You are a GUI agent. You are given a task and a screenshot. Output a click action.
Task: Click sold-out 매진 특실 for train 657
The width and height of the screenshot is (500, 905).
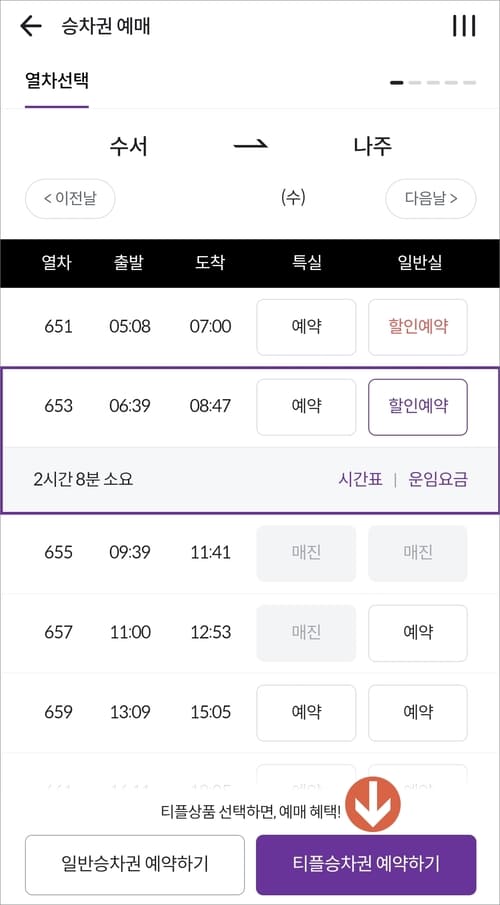tap(306, 633)
